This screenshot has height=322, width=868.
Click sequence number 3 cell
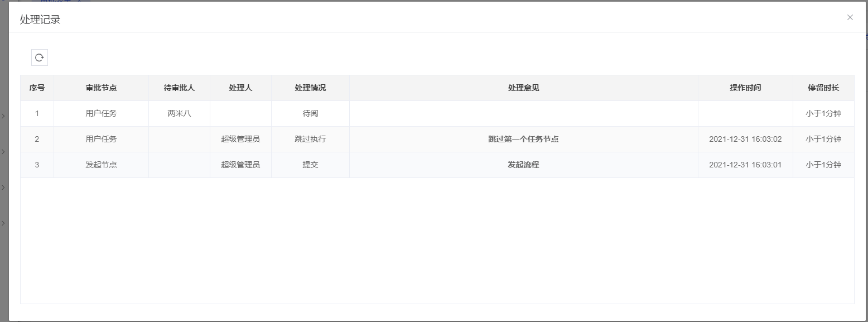point(37,165)
